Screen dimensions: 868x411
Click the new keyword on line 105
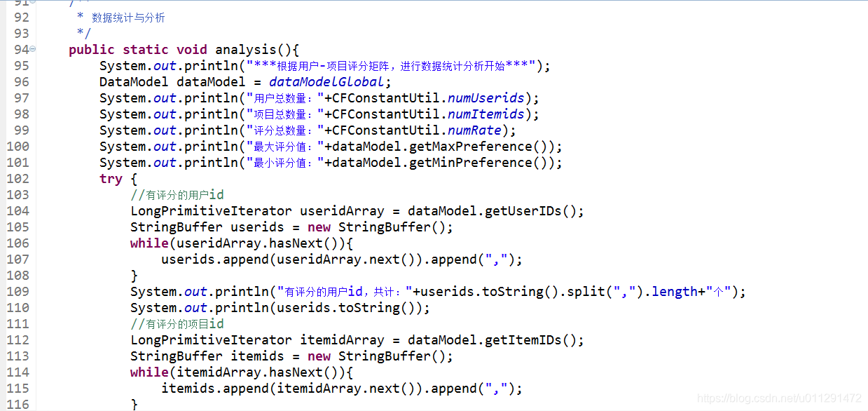[x=319, y=227]
